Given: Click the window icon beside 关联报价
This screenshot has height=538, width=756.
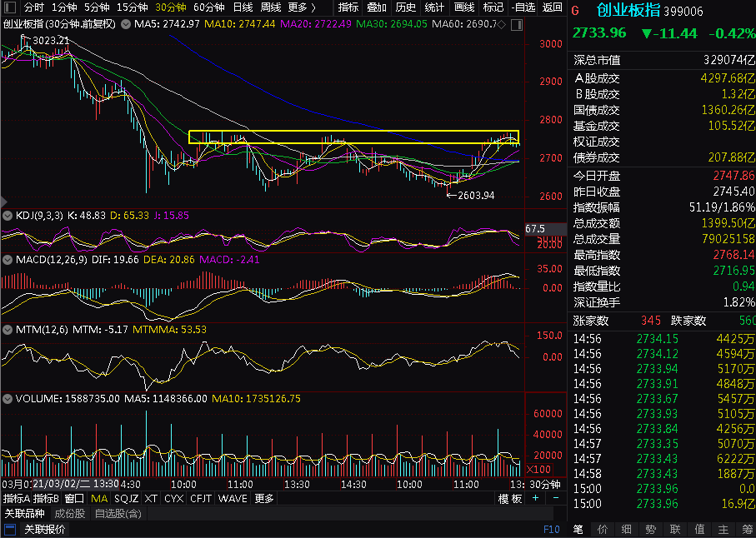Looking at the screenshot, I should 10,530.
